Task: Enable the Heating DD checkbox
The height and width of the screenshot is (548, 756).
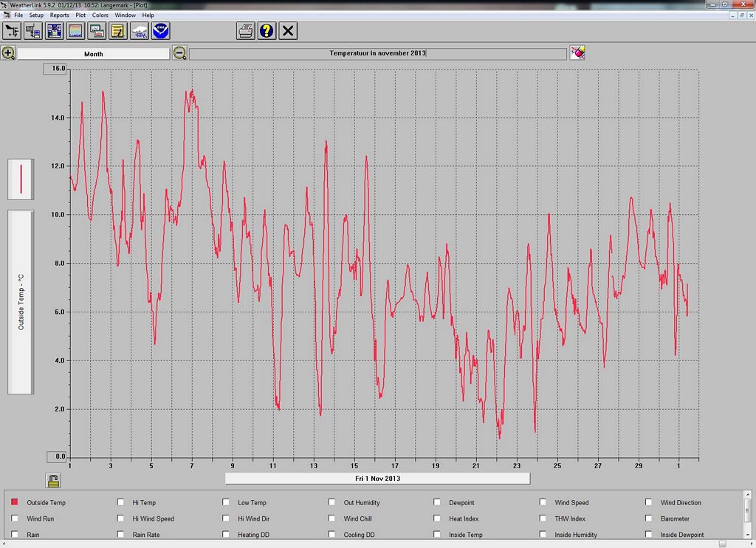Action: click(226, 534)
